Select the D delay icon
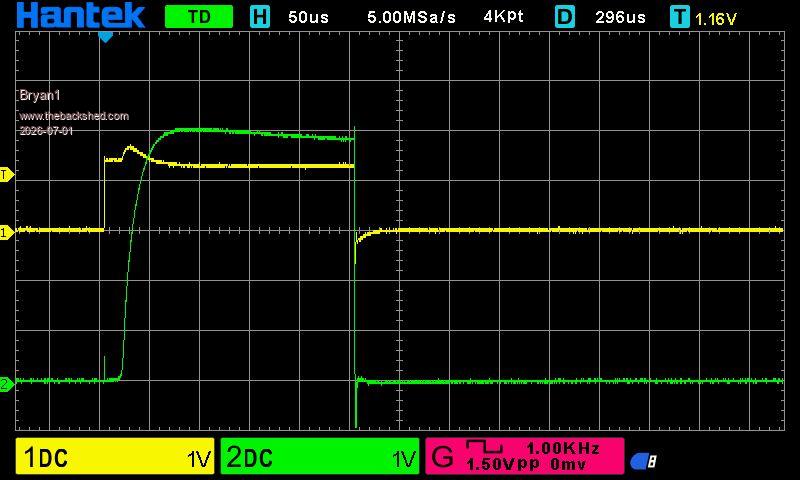This screenshot has height=480, width=800. [564, 17]
